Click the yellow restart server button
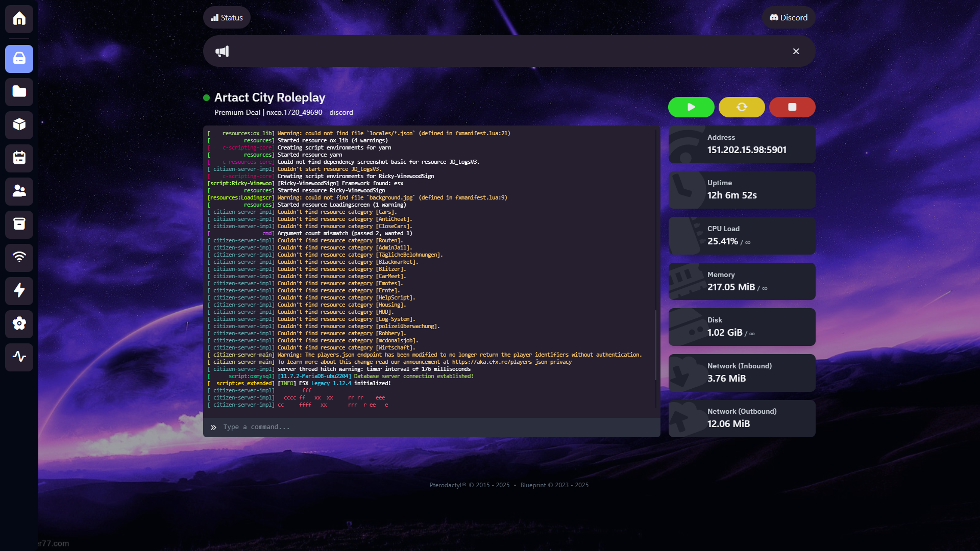This screenshot has width=980, height=551. pos(742,107)
